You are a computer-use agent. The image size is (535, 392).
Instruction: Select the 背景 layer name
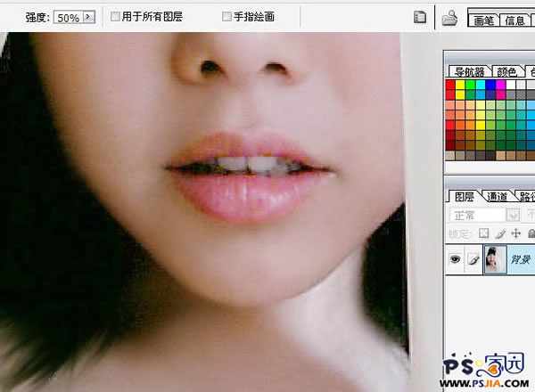click(521, 260)
